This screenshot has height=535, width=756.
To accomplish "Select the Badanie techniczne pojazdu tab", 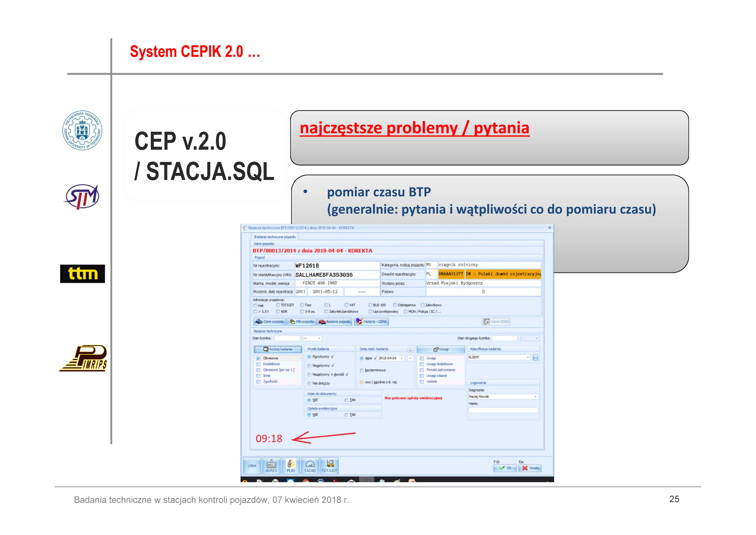I will [x=275, y=237].
